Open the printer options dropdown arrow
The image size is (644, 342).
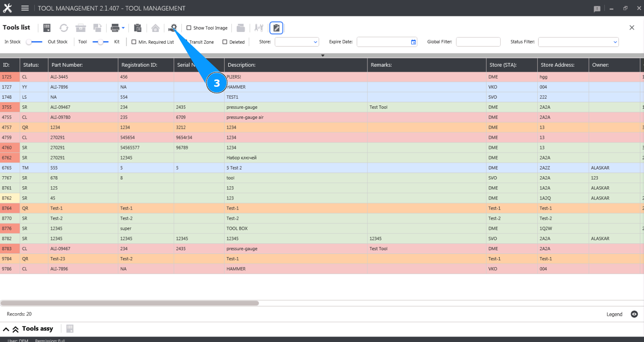[123, 28]
